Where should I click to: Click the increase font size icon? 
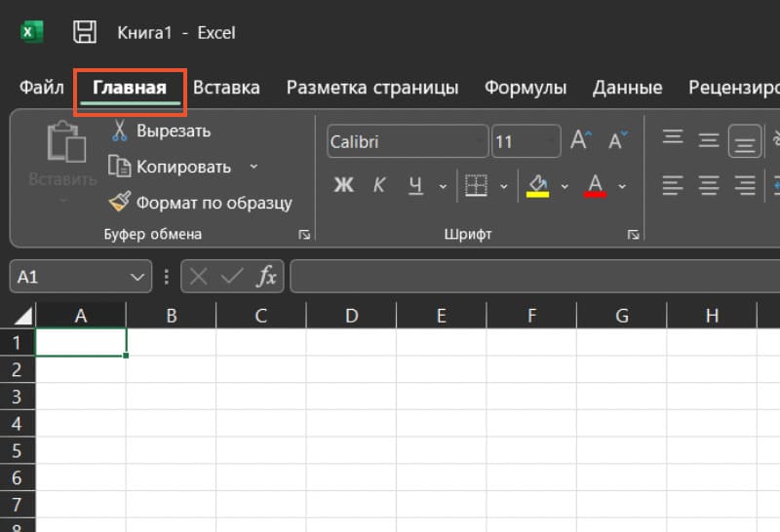pos(581,141)
